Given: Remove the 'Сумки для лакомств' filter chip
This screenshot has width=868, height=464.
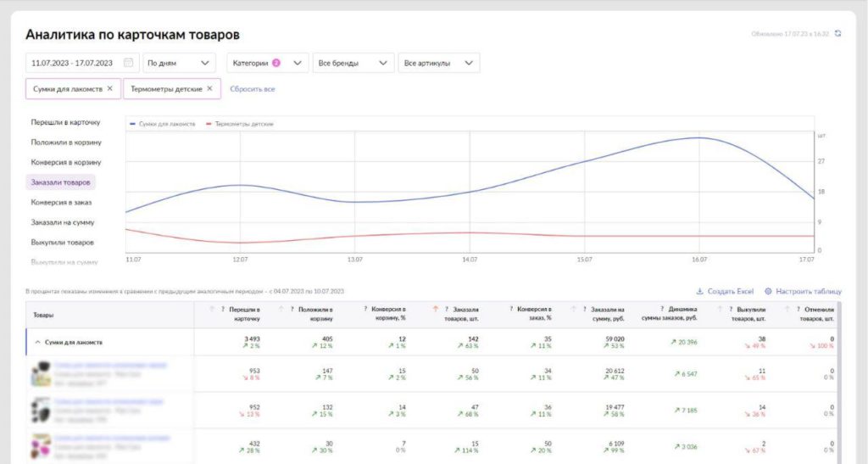Looking at the screenshot, I should click(x=109, y=88).
